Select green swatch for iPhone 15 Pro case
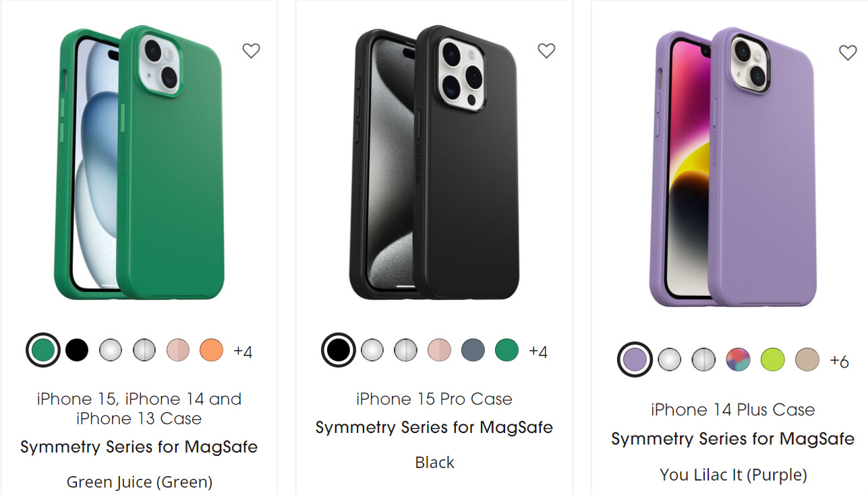 (x=507, y=350)
